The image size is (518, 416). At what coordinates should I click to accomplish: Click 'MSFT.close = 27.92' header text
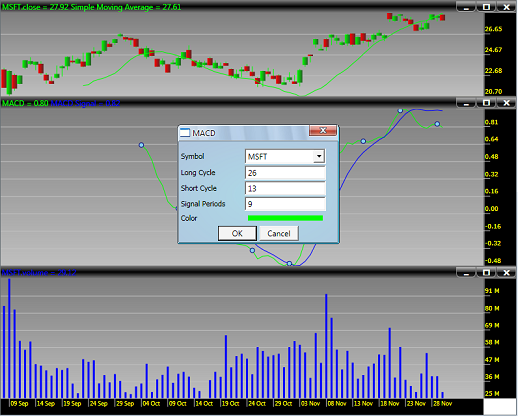(x=34, y=7)
